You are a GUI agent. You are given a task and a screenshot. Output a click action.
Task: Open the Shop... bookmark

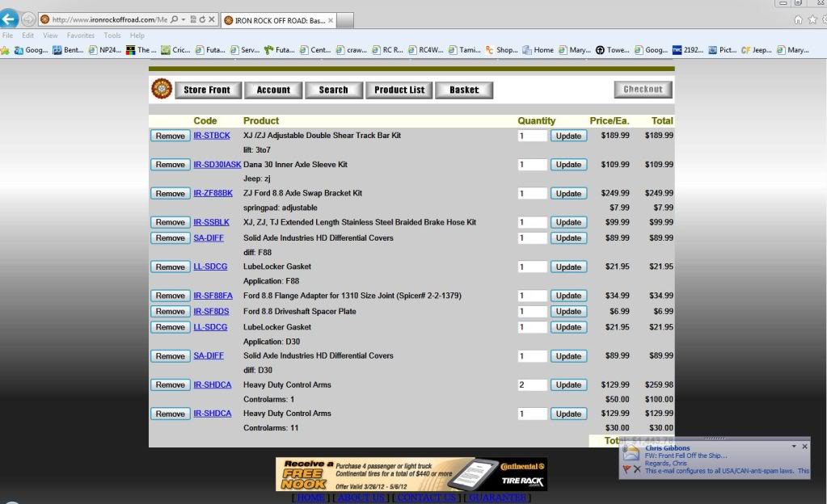pos(501,50)
